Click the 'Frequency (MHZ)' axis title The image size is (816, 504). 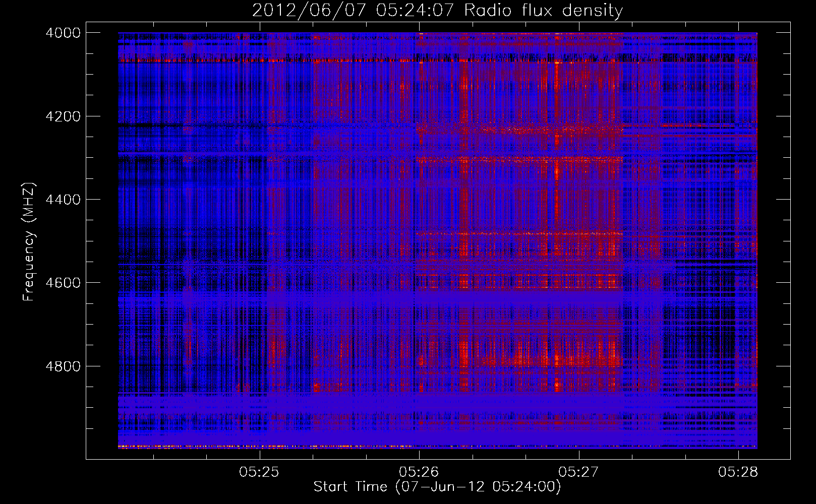point(29,242)
